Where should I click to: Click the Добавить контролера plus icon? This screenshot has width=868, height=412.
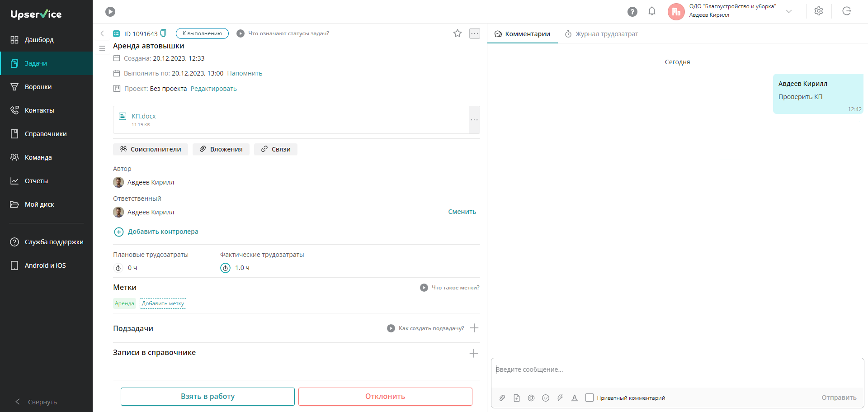coord(119,232)
